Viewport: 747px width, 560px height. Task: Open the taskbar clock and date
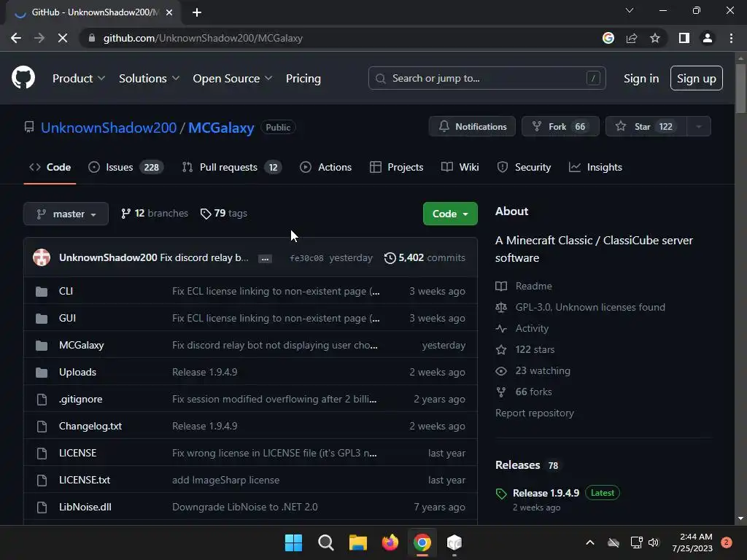pyautogui.click(x=692, y=542)
